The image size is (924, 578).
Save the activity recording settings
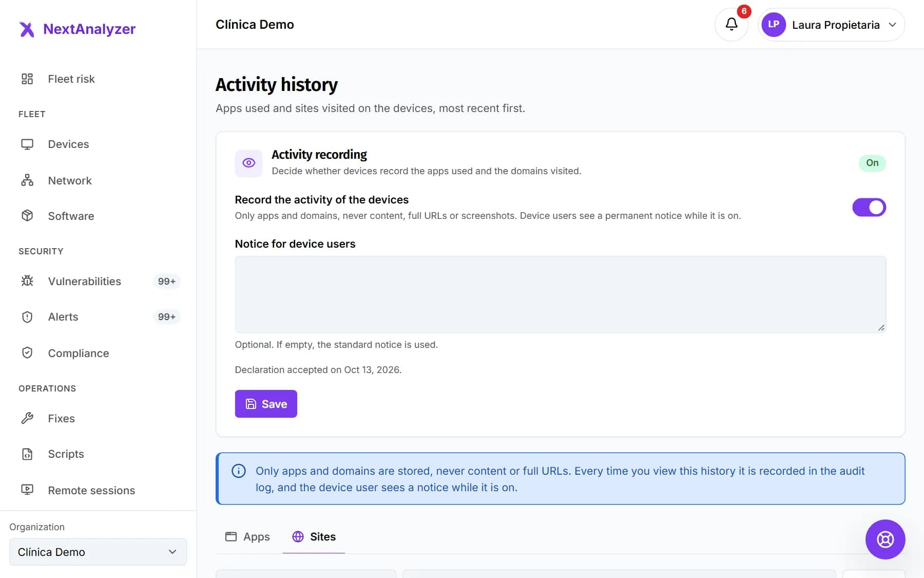266,404
